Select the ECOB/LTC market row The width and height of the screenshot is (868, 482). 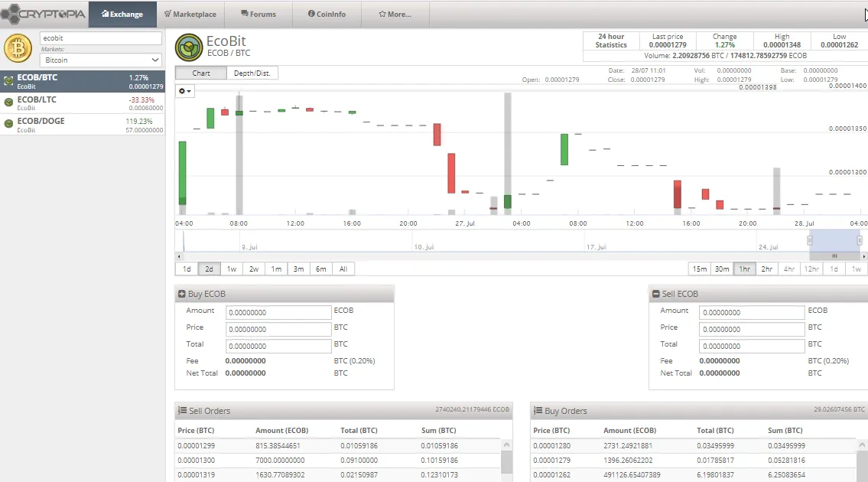click(x=83, y=103)
